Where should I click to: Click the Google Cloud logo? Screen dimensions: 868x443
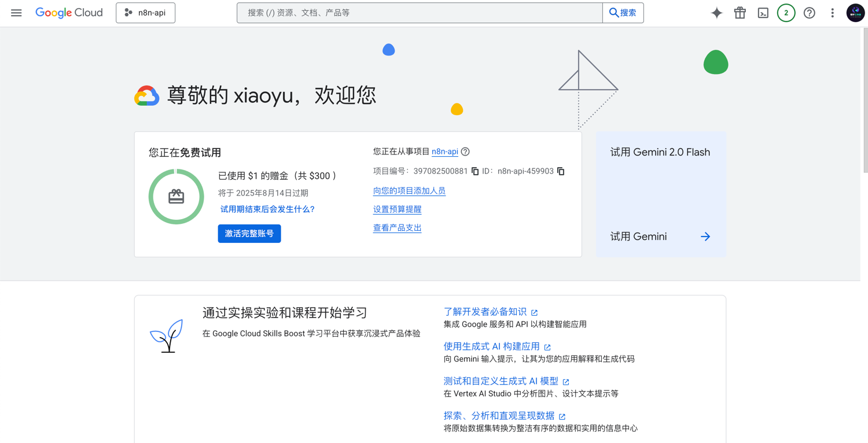69,12
